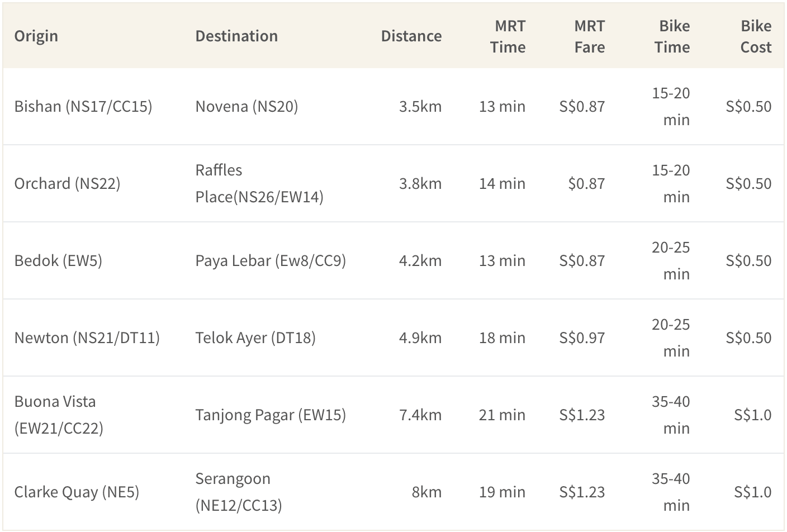Select the 13 min MRT time in Bedok row
This screenshot has height=532, width=787.
(502, 260)
